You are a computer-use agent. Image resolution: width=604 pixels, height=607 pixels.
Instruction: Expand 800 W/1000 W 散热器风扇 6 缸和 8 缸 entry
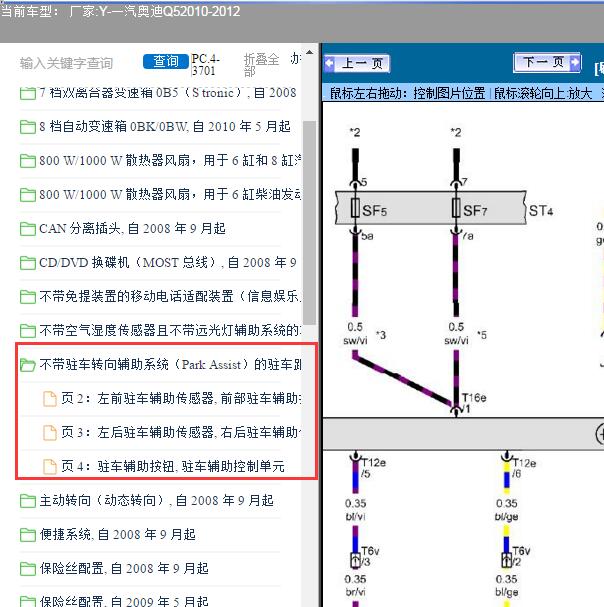tap(170, 160)
